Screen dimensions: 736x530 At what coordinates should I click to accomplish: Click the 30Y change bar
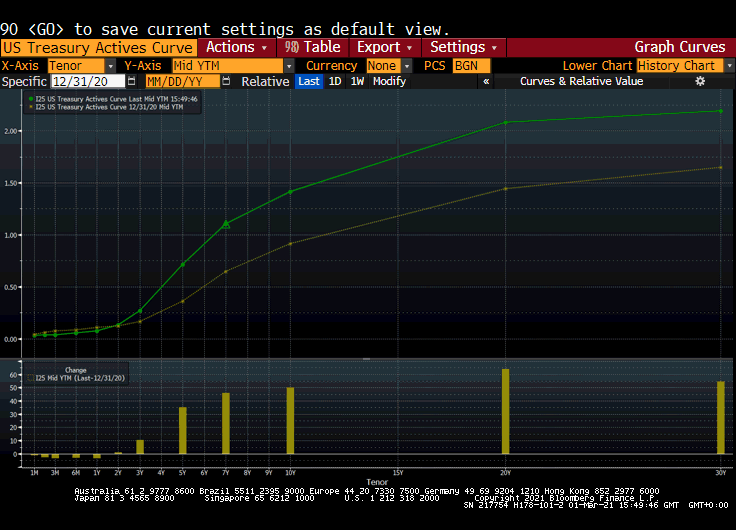tap(721, 417)
